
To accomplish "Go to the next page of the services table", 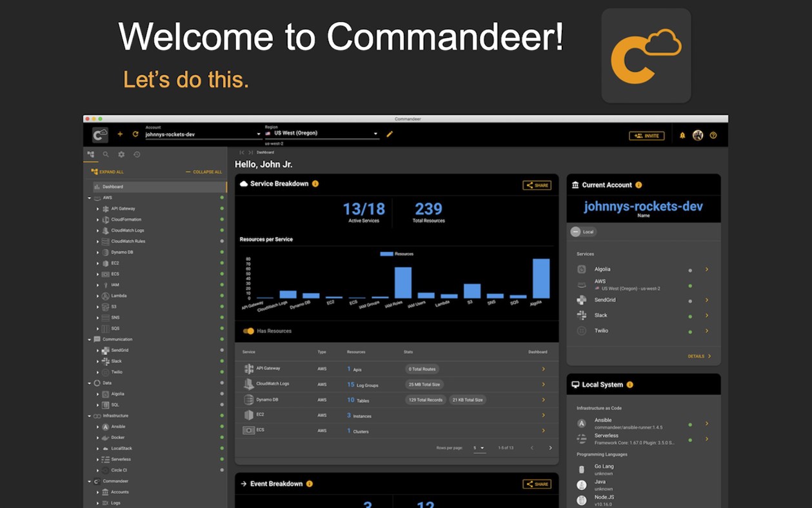I will (x=550, y=448).
